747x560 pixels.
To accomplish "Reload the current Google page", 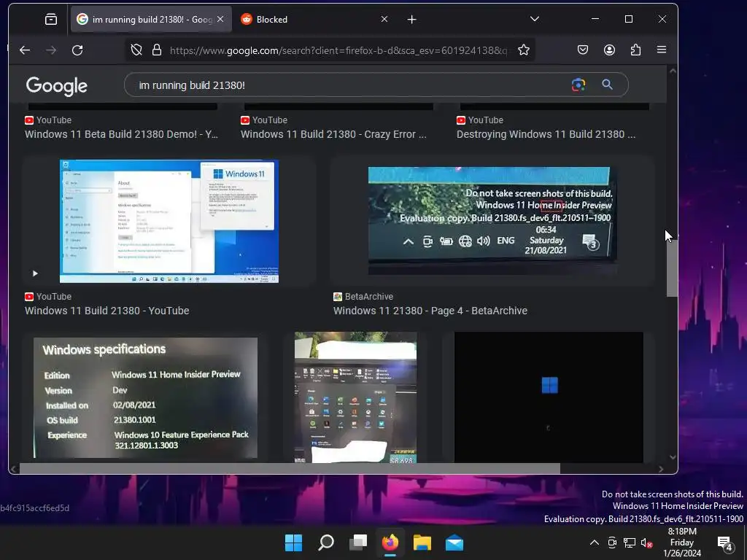I will [77, 50].
